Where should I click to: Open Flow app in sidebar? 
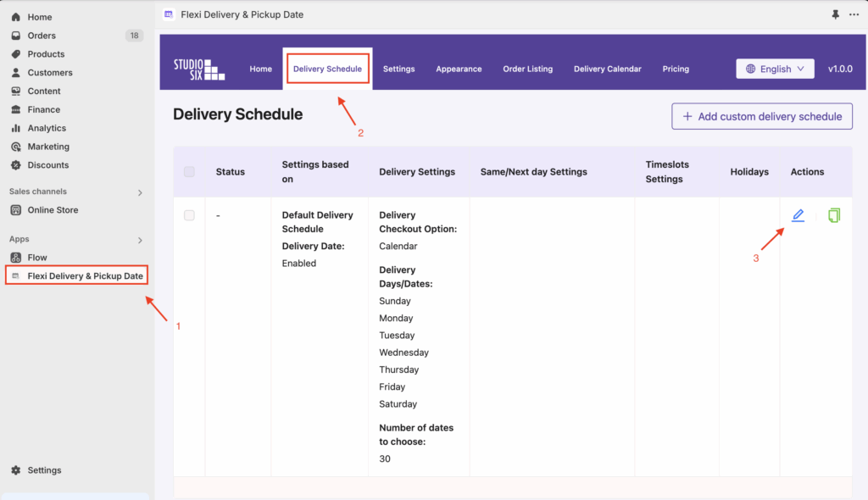[36, 258]
